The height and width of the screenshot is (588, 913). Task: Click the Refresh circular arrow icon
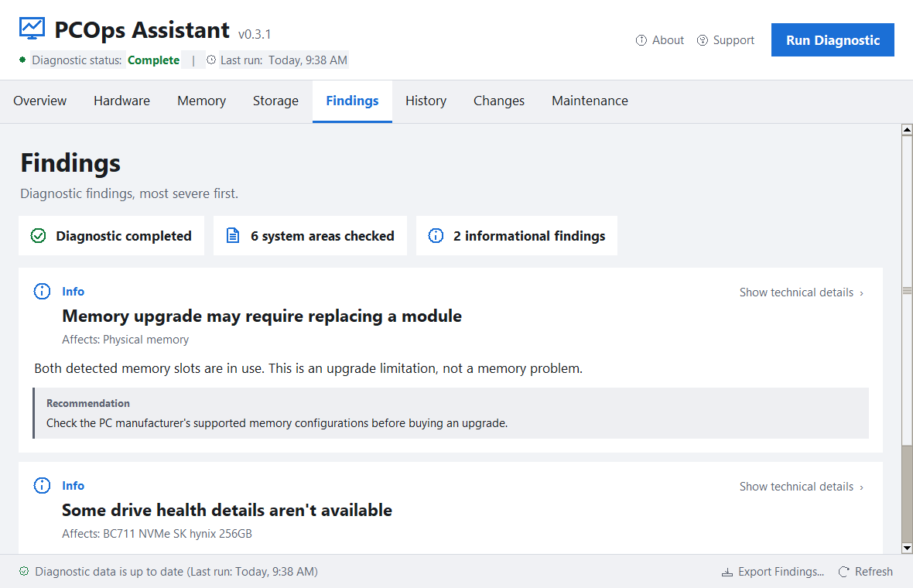tap(843, 572)
